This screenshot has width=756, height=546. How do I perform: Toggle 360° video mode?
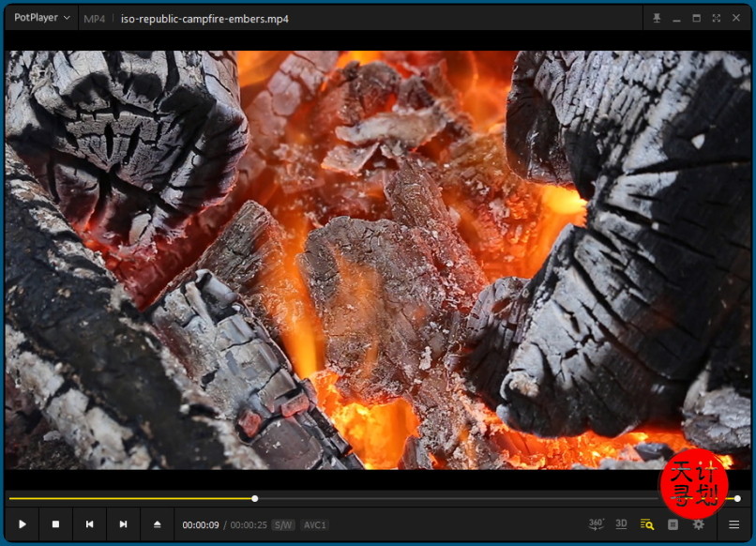point(596,523)
